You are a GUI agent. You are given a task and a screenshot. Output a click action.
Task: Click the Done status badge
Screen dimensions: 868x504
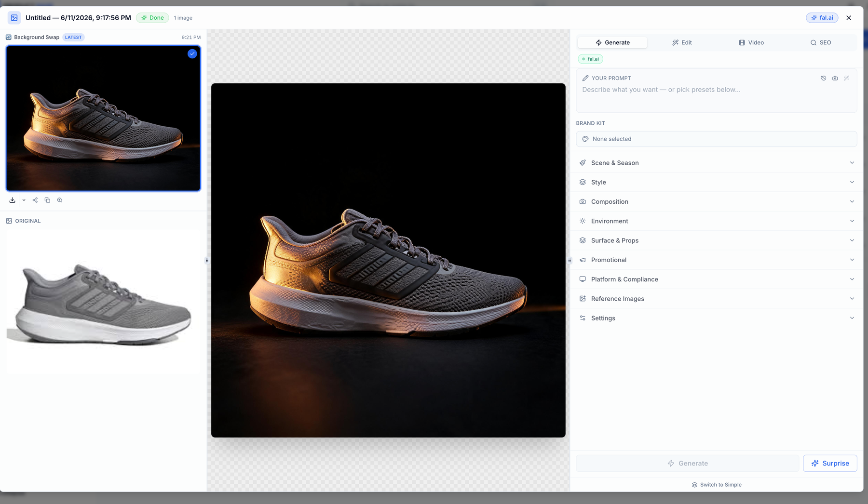point(152,18)
